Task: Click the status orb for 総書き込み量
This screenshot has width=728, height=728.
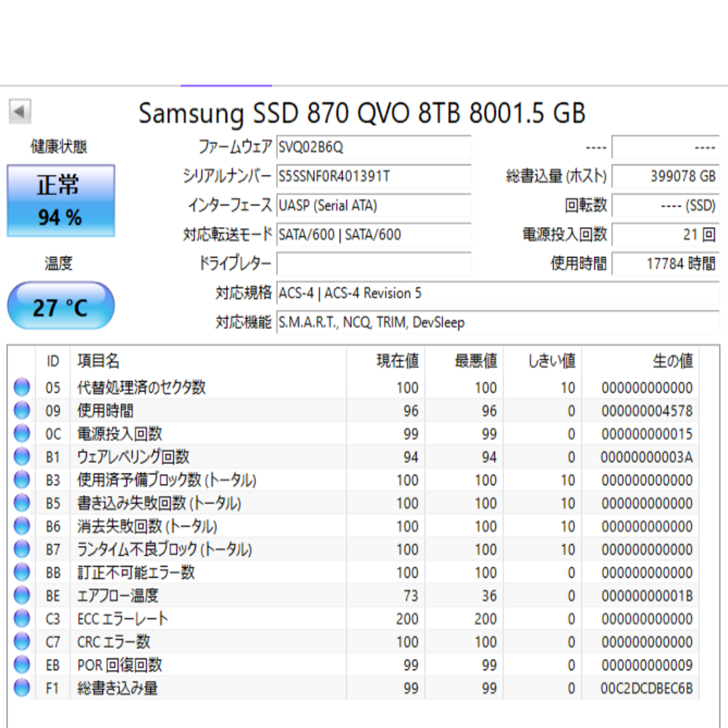Action: coord(22,688)
